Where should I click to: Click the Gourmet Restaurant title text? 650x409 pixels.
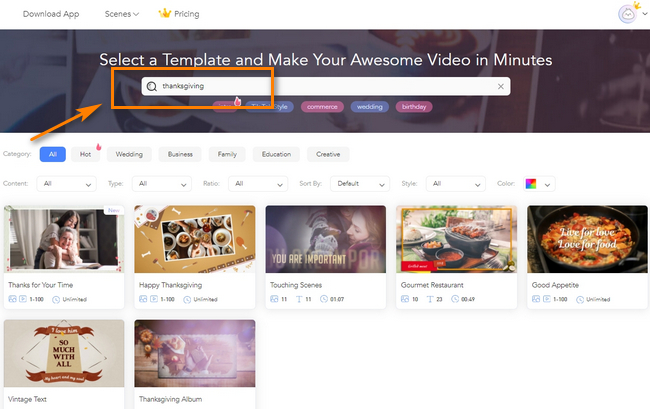pos(432,285)
